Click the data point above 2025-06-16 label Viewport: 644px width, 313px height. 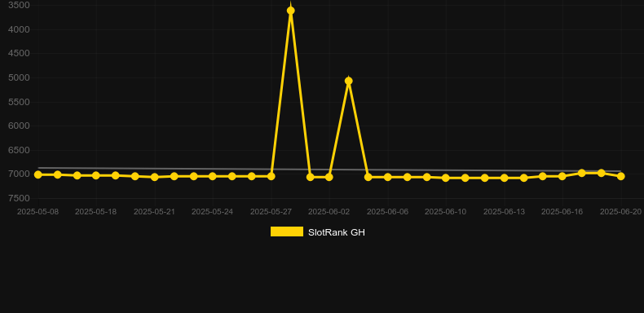562,176
